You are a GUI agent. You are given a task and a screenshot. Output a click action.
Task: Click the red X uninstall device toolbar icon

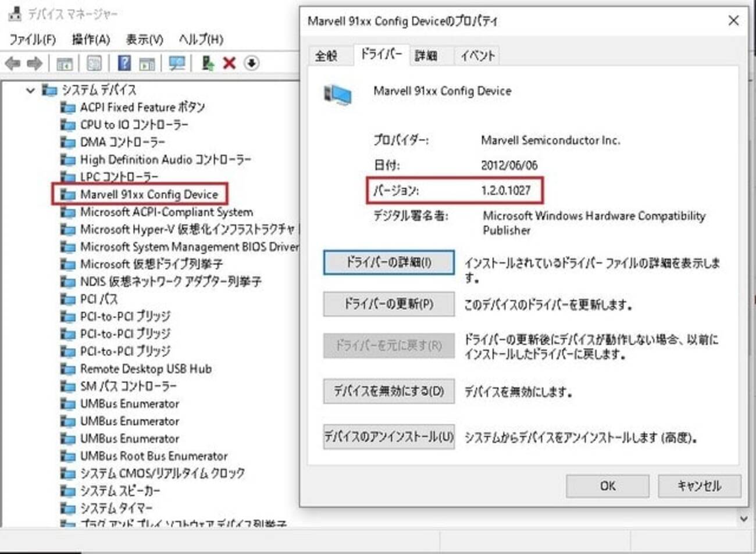(x=229, y=63)
